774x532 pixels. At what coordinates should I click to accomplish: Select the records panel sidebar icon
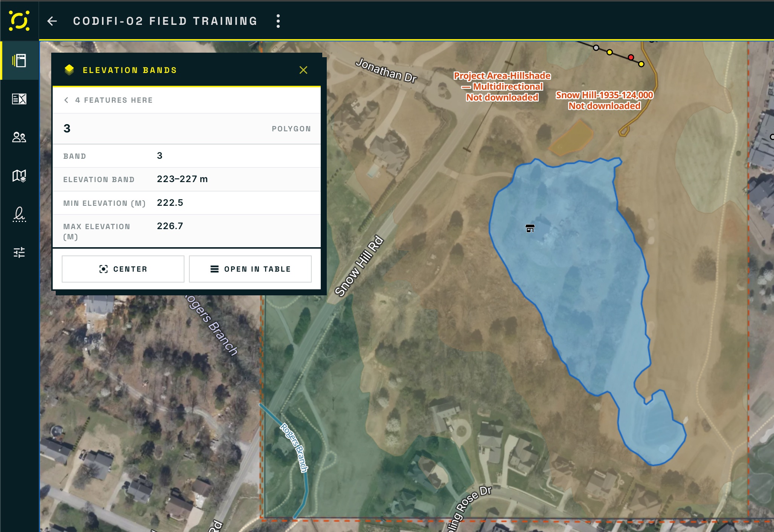(x=19, y=61)
